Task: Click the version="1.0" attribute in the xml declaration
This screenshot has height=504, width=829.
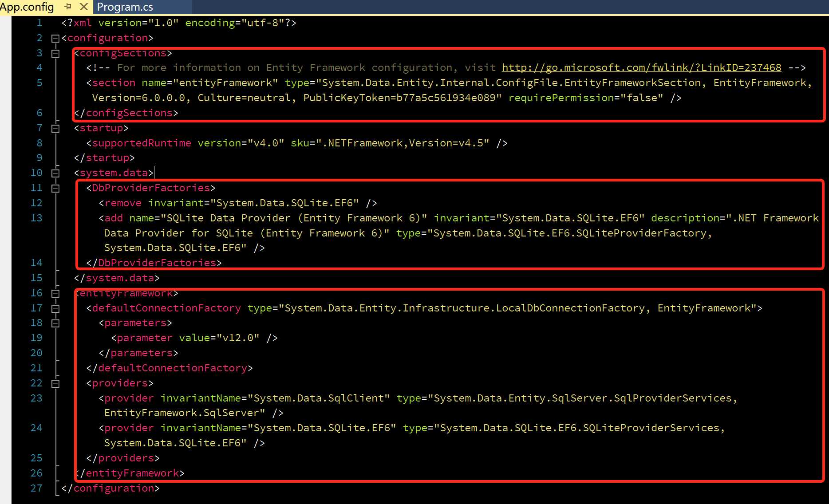Action: 138,23
